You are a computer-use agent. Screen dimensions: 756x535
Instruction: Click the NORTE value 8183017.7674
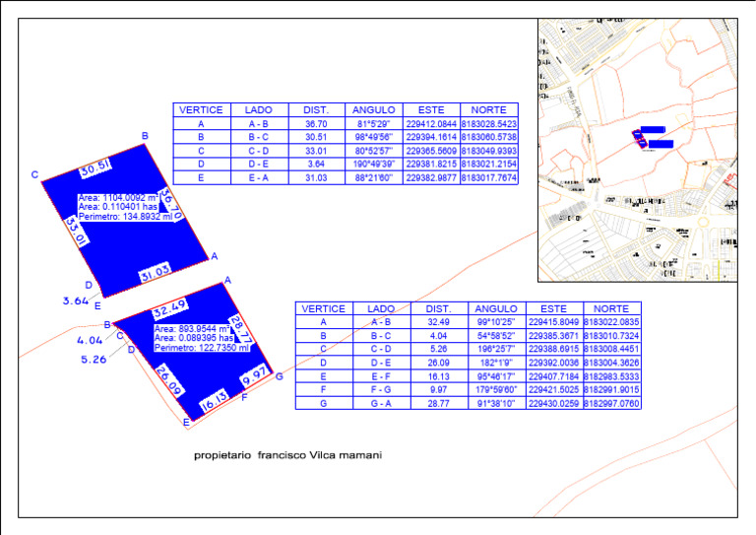[x=489, y=178]
